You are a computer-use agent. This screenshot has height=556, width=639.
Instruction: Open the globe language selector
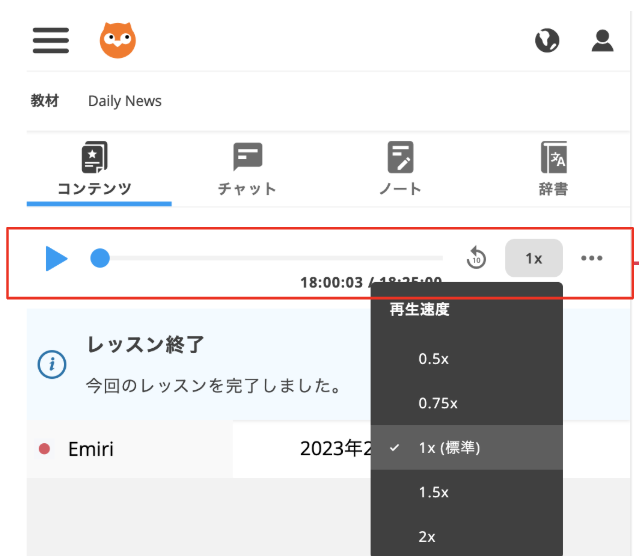tap(547, 40)
